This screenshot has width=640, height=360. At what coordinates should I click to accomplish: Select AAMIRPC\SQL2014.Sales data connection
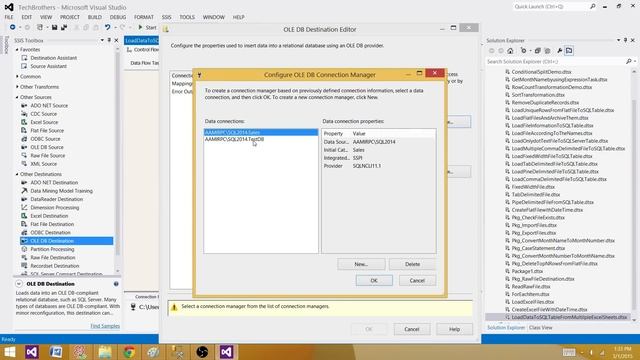(261, 132)
